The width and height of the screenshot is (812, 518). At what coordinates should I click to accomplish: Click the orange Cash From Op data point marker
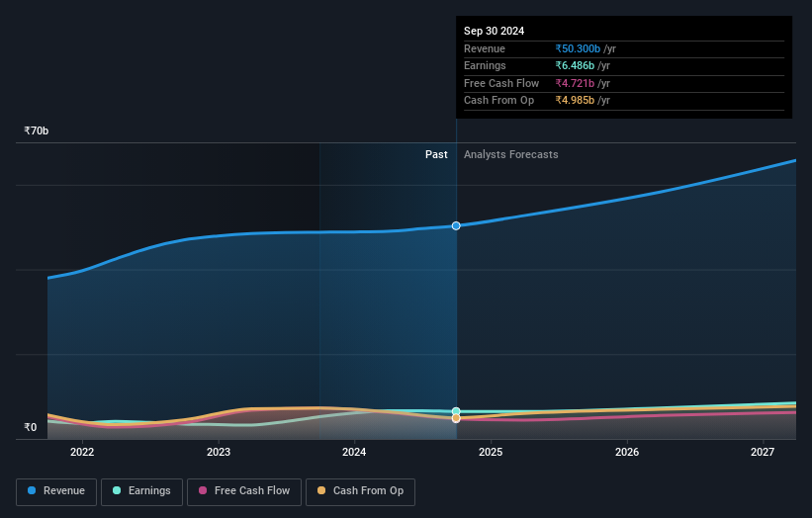456,417
